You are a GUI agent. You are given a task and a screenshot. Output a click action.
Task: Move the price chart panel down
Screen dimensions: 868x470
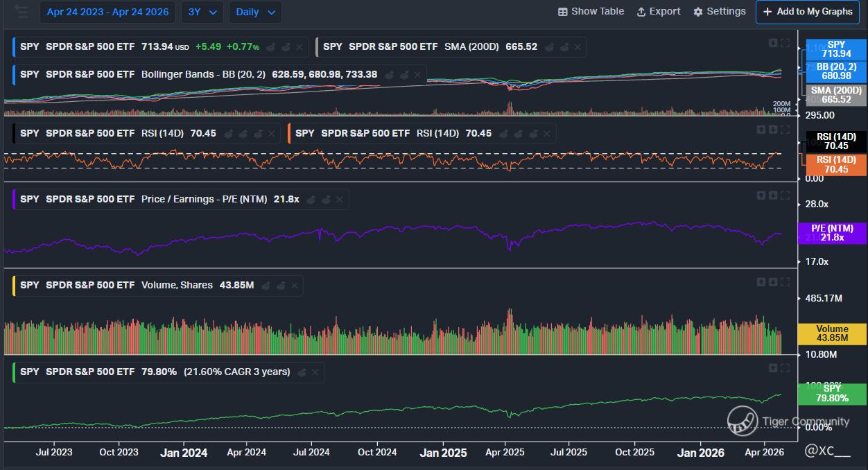[x=773, y=43]
